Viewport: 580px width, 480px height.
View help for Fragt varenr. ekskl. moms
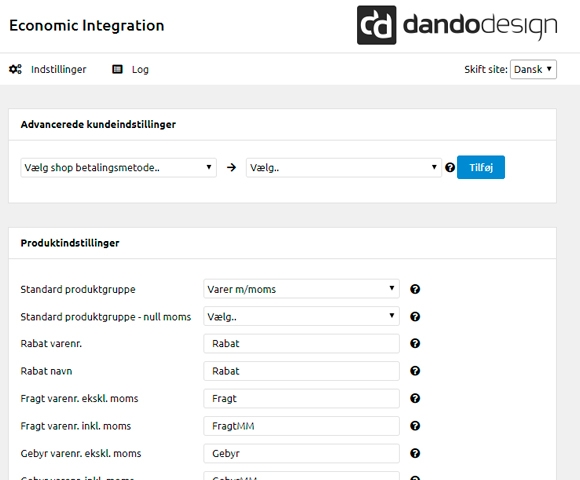(415, 398)
